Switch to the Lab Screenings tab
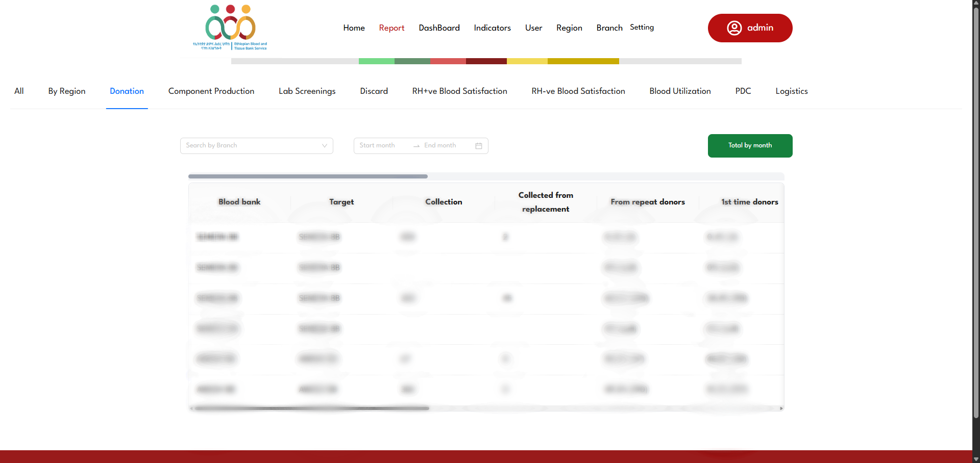Screen dimensions: 980x463 [307, 91]
